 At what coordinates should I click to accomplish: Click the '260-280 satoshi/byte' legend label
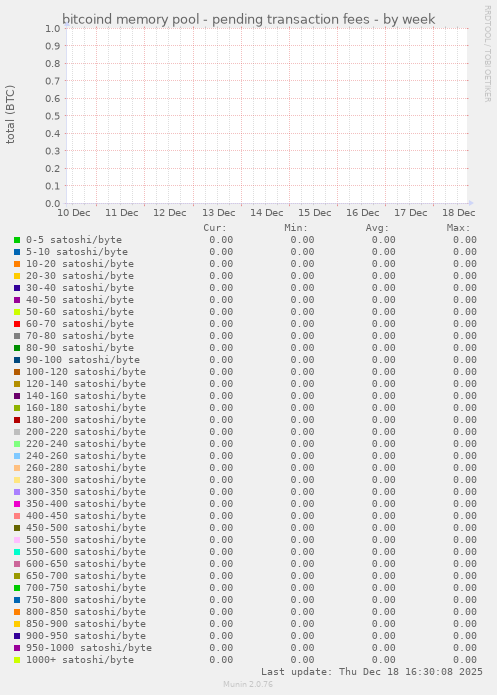(x=86, y=468)
